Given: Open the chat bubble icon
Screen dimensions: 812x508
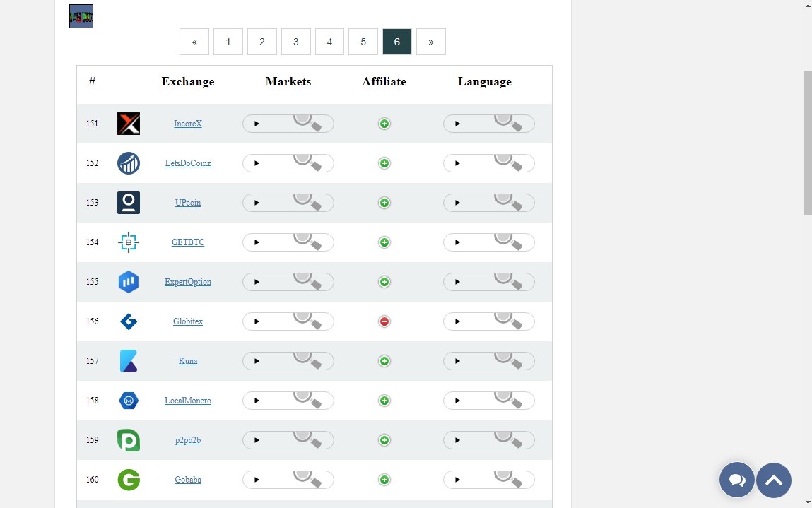Looking at the screenshot, I should pyautogui.click(x=737, y=480).
